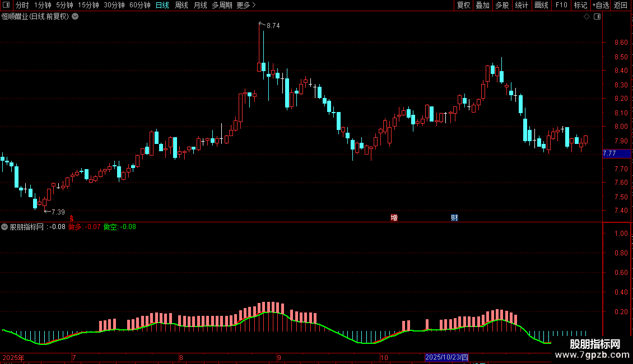This screenshot has width=633, height=364.
Task: Open the 多股 multi-stock view
Action: (x=502, y=5)
